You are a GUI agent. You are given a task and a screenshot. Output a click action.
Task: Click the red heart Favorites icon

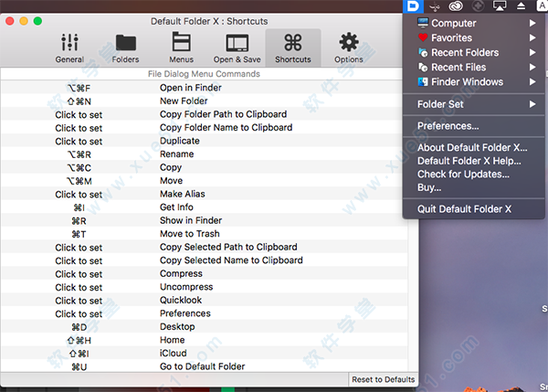click(x=423, y=37)
